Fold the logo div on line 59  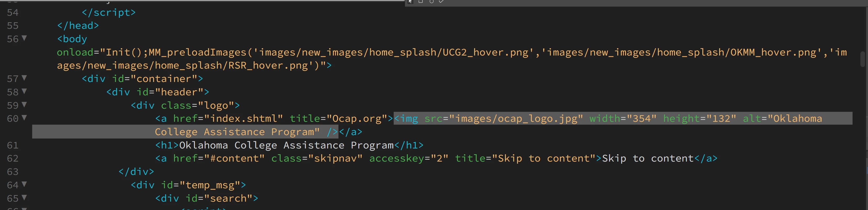pos(24,104)
